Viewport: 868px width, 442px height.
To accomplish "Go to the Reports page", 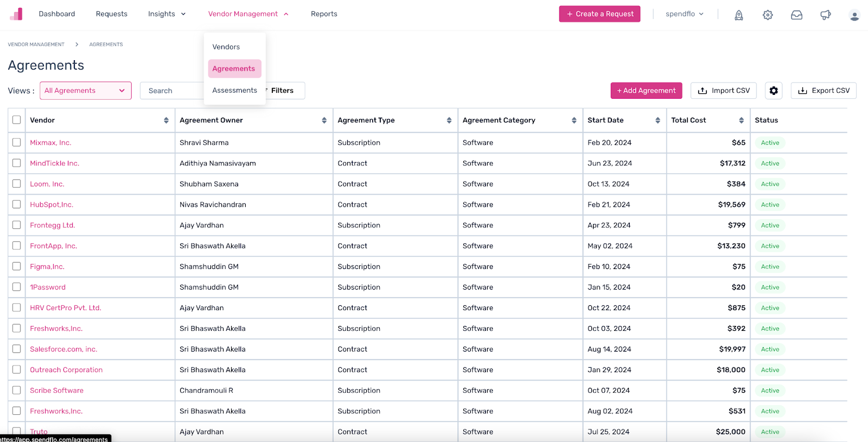I will [x=324, y=14].
